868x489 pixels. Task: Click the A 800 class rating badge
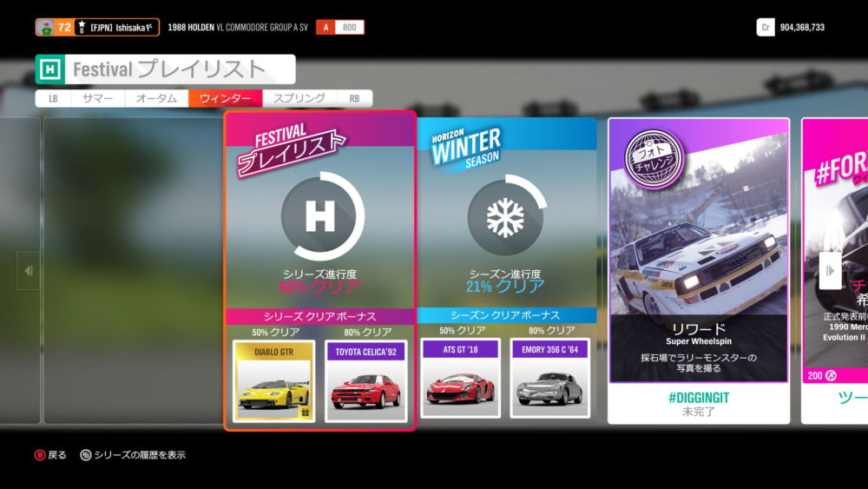point(340,28)
